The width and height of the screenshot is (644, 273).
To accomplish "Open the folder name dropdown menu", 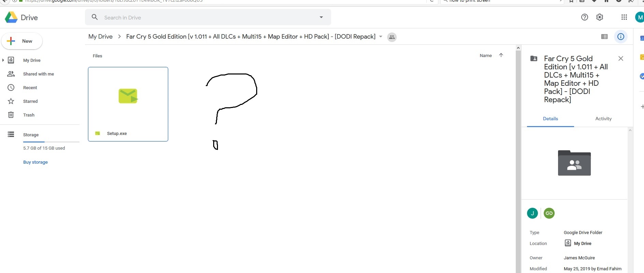I will (x=381, y=37).
